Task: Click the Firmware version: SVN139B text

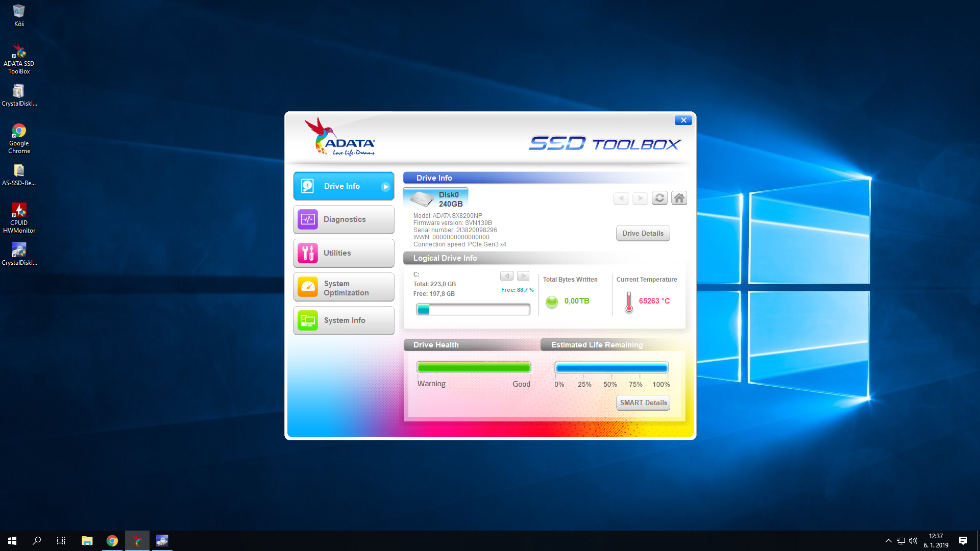Action: pos(453,223)
